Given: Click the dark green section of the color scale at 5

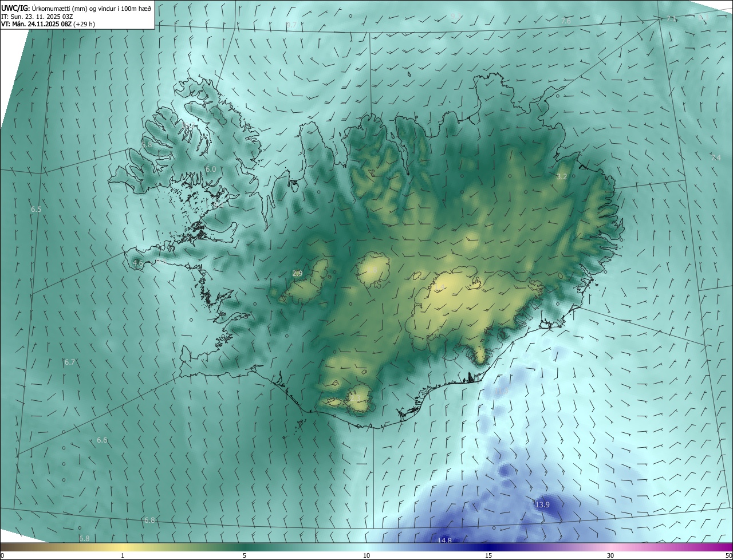Looking at the screenshot, I should [245, 547].
